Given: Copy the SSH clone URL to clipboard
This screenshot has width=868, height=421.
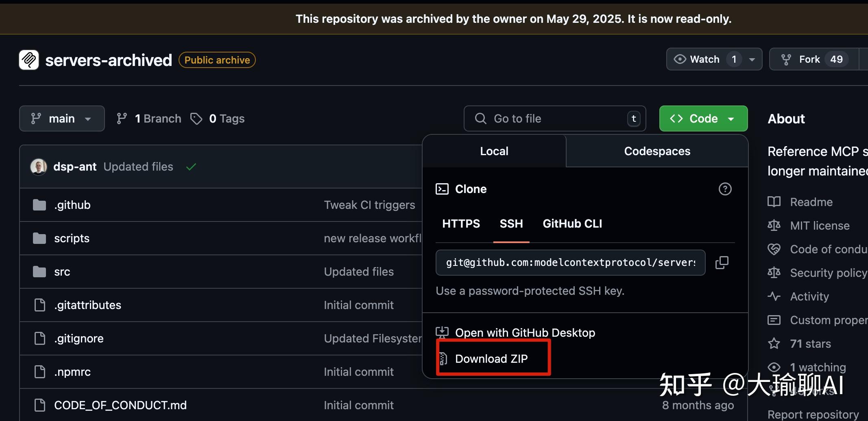Looking at the screenshot, I should (722, 263).
